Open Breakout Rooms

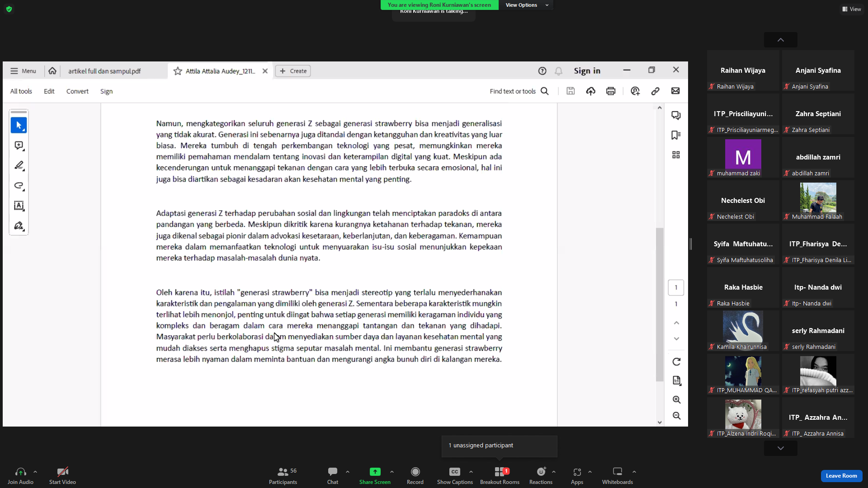point(500,476)
